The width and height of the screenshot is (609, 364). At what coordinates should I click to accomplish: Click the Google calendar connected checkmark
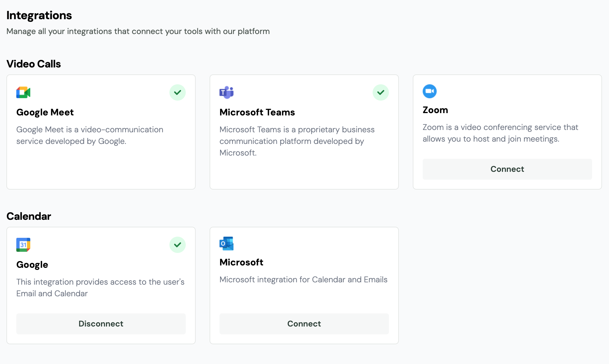[x=178, y=245]
